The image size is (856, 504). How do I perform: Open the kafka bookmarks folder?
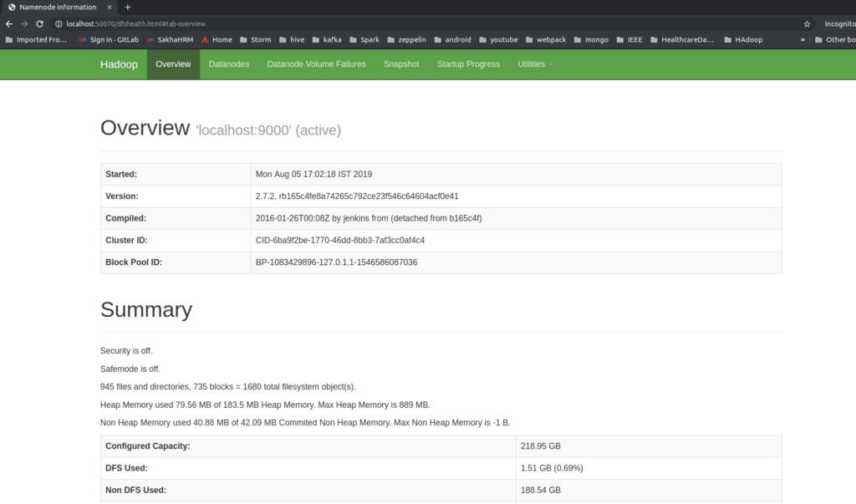[326, 39]
